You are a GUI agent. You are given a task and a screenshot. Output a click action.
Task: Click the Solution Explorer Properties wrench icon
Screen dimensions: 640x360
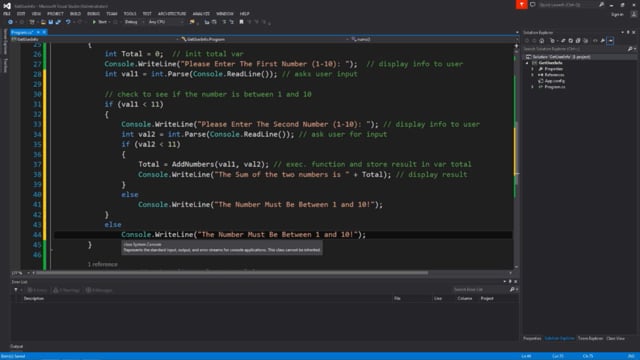tap(602, 41)
